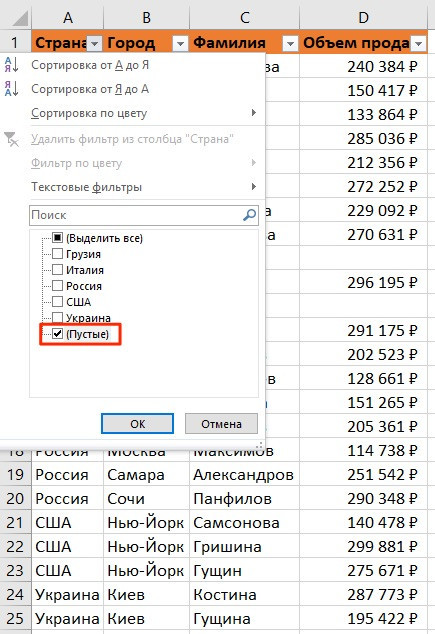The width and height of the screenshot is (435, 634).
Task: Click cell Гущин in row 23
Action: click(x=244, y=570)
